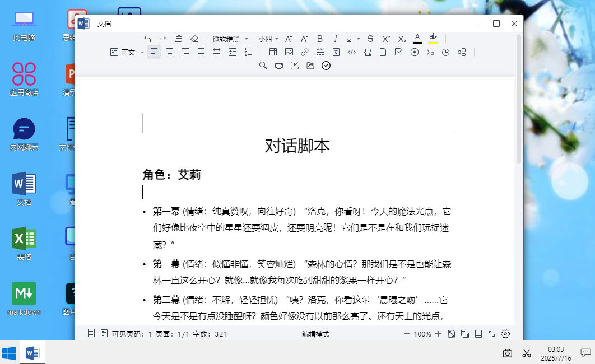Center align the text
This screenshot has width=595, height=364.
[170, 52]
